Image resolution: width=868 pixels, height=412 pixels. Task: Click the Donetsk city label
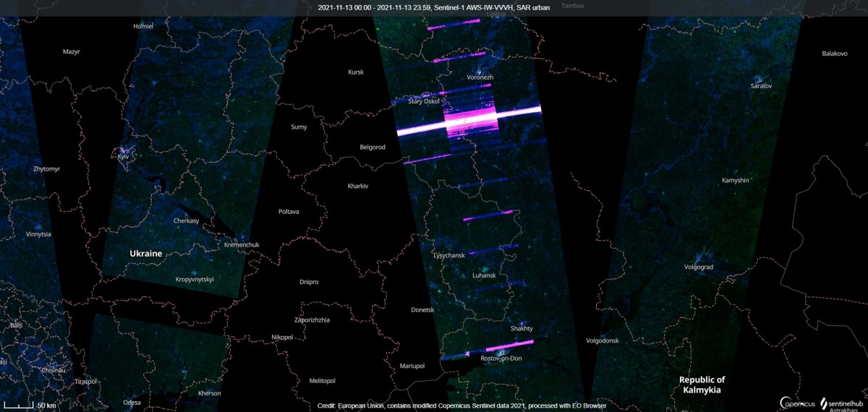point(422,309)
